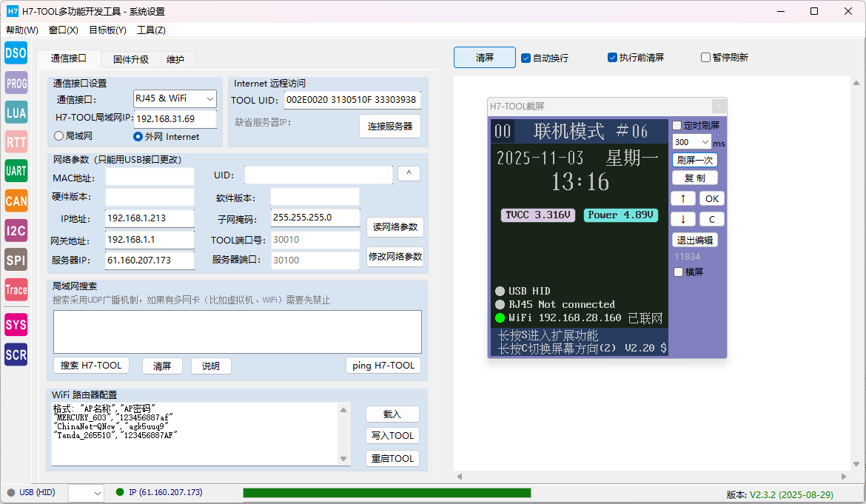This screenshot has height=504, width=866.
Task: Open the LUA script tool
Action: [16, 112]
